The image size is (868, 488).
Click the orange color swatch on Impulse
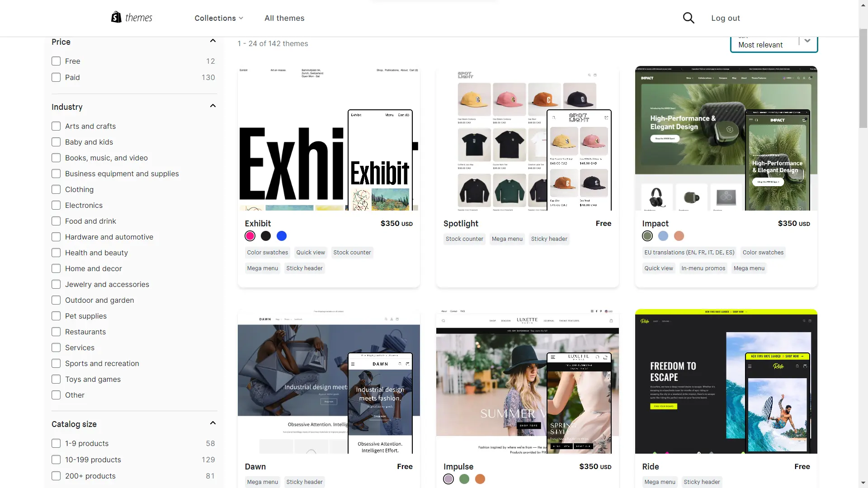tap(481, 479)
